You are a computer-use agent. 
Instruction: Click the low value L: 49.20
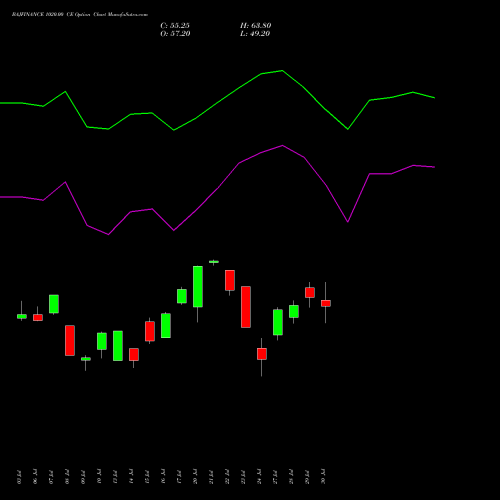pos(255,34)
